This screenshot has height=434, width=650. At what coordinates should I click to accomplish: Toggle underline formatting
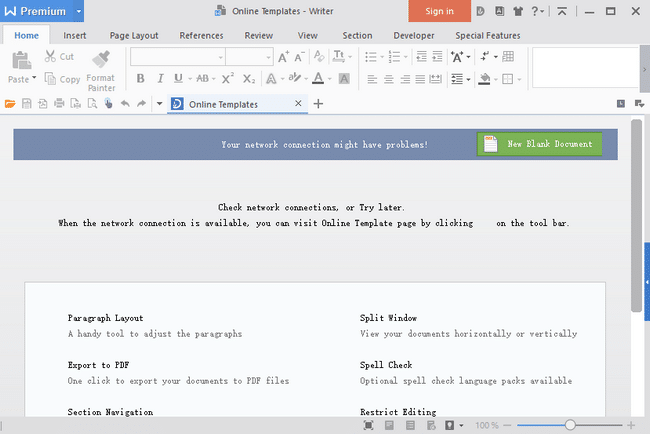(x=178, y=78)
